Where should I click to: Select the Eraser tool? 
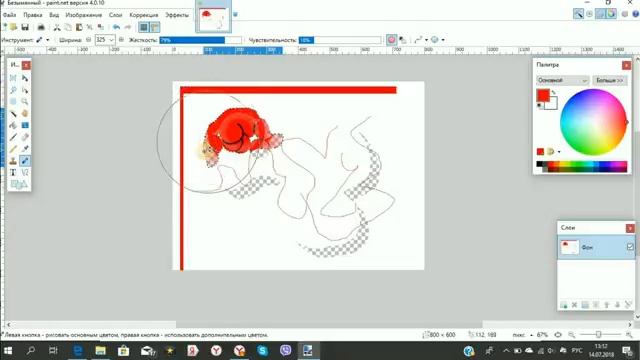[25, 137]
